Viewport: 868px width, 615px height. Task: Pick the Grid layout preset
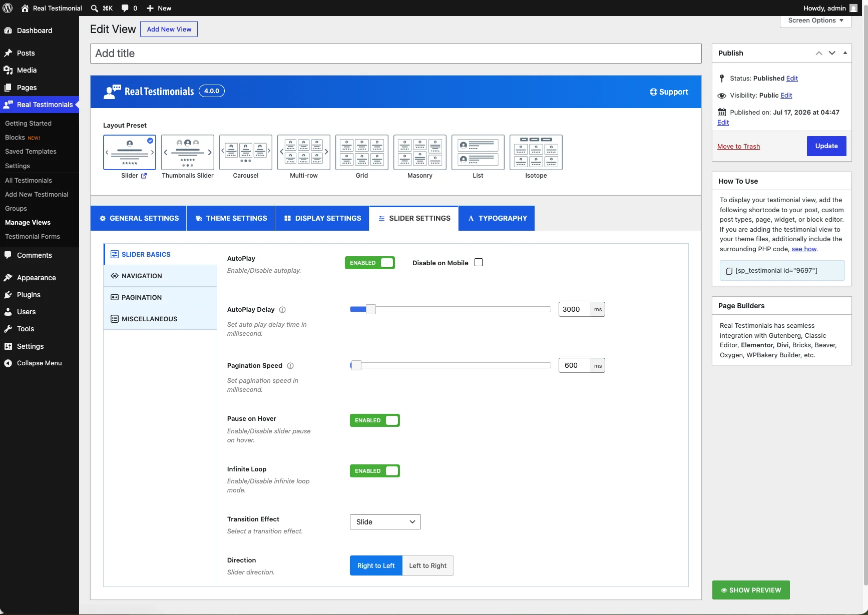(x=362, y=152)
